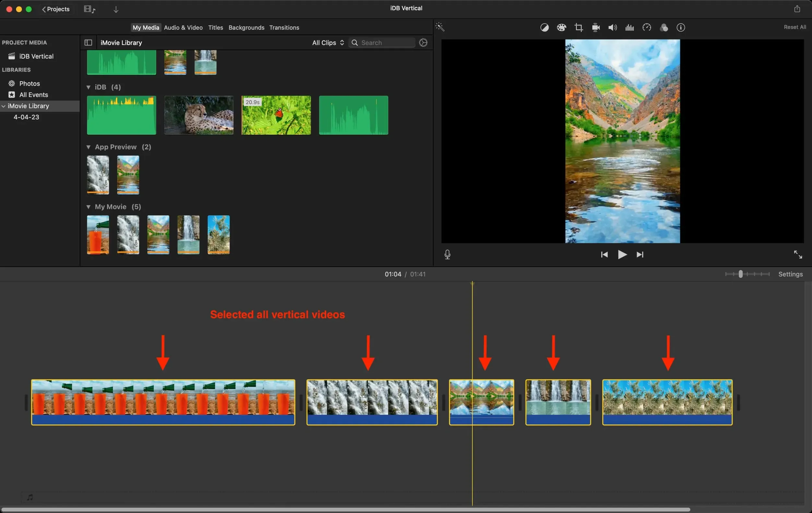812x513 pixels.
Task: Select the crop/transform tool icon
Action: pyautogui.click(x=579, y=28)
